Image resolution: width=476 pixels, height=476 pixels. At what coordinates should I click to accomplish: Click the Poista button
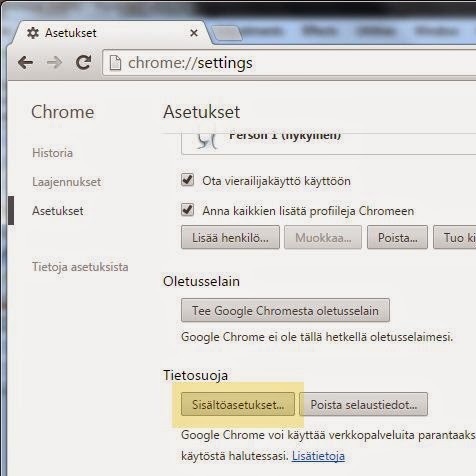397,237
